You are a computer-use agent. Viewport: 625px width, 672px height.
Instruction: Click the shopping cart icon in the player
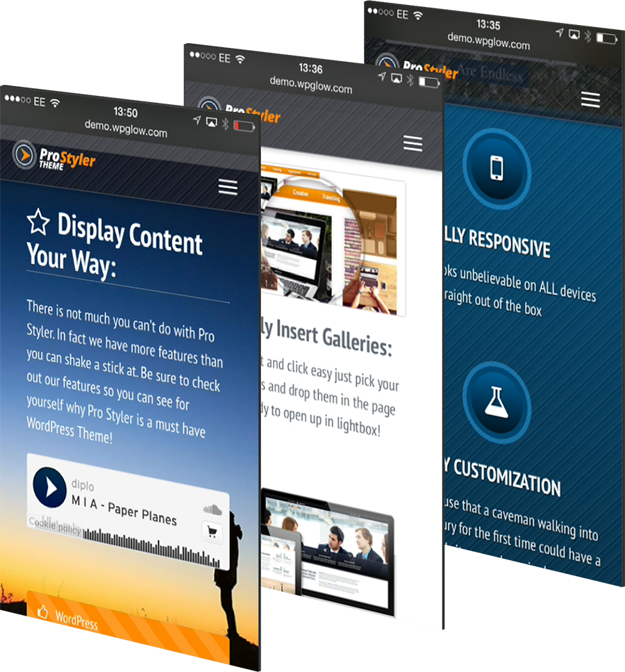[212, 532]
